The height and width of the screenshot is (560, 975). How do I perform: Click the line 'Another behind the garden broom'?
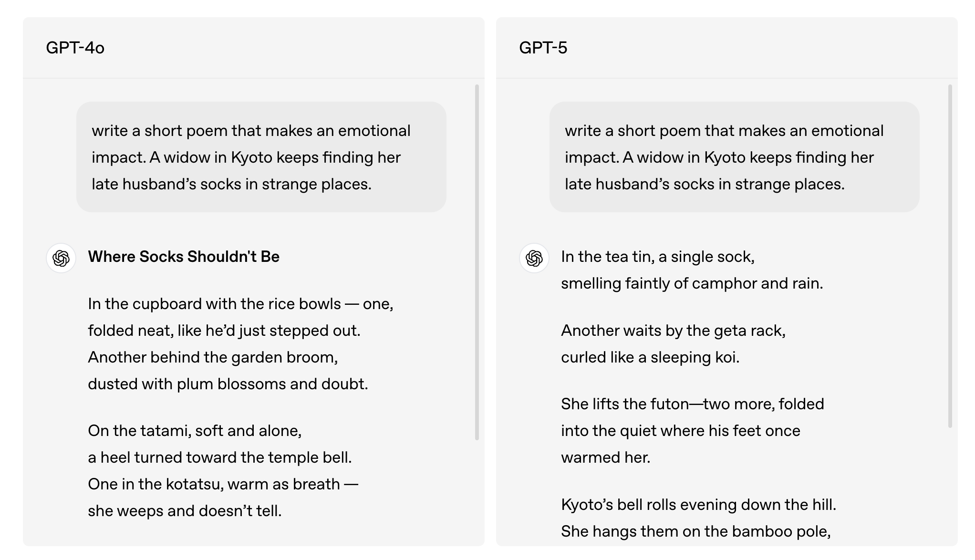pos(213,357)
